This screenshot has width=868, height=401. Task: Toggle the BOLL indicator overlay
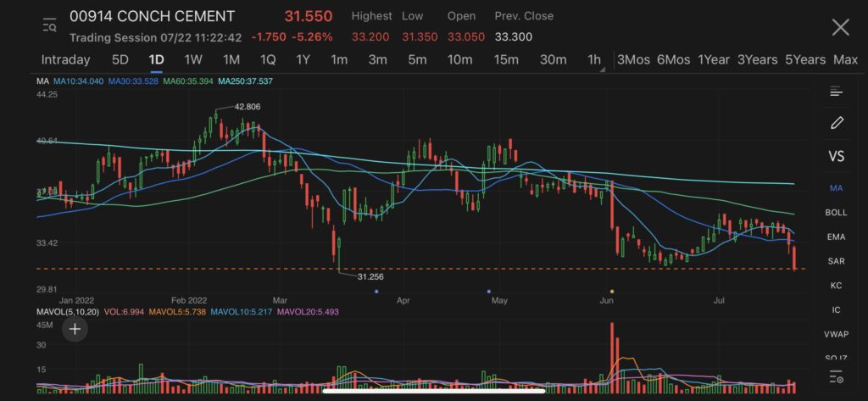coord(836,213)
